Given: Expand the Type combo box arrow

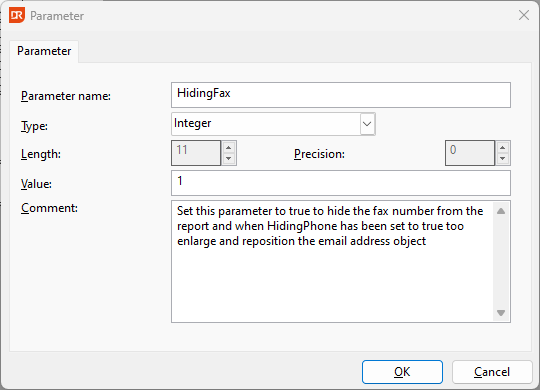Looking at the screenshot, I should [x=367, y=124].
